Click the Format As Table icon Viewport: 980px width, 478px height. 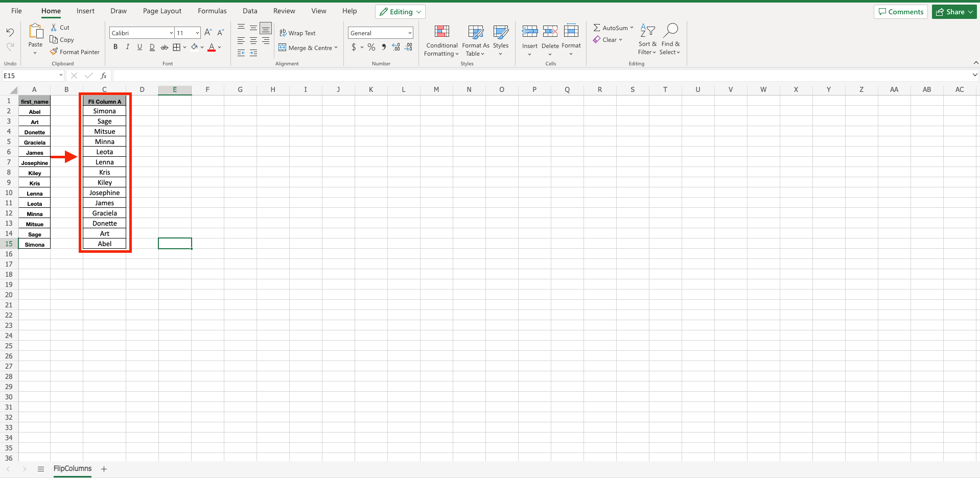pyautogui.click(x=475, y=41)
